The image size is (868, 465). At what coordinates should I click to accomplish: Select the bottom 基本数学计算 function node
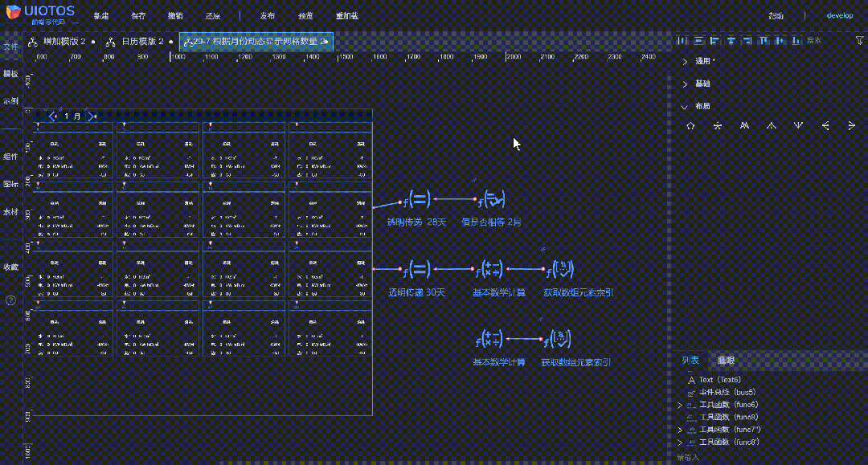[489, 339]
